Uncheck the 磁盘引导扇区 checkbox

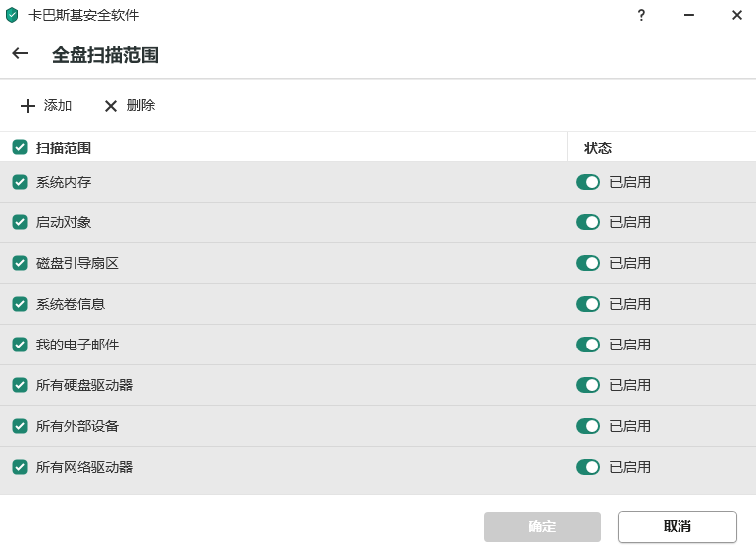(20, 263)
